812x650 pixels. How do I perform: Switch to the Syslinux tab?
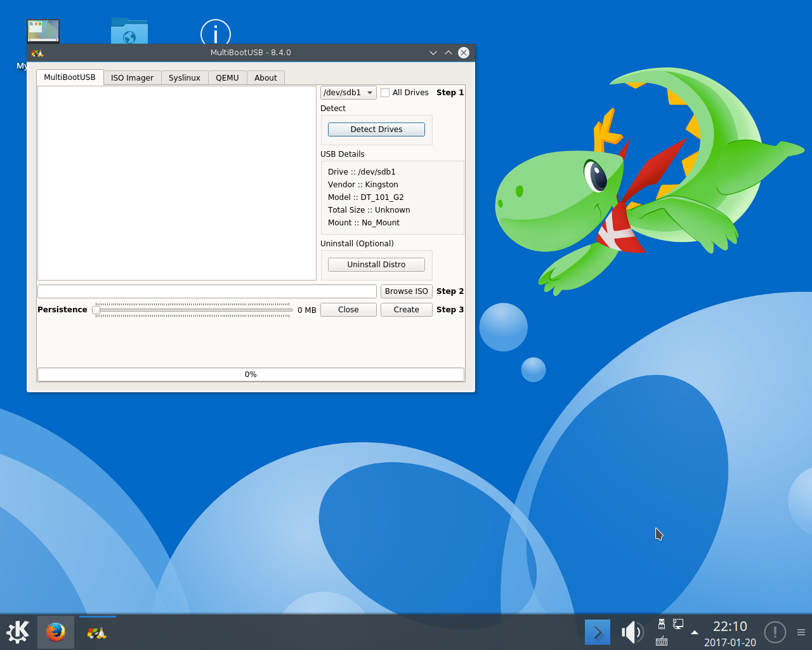185,77
